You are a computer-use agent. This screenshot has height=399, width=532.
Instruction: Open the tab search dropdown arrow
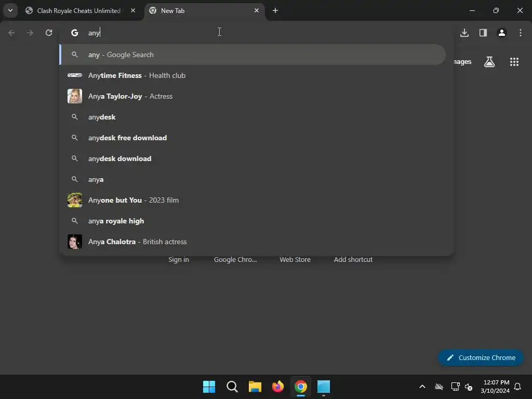point(10,10)
